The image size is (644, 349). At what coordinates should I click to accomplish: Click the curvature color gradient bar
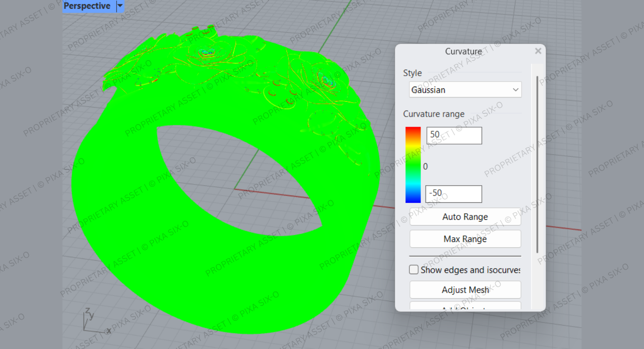413,165
